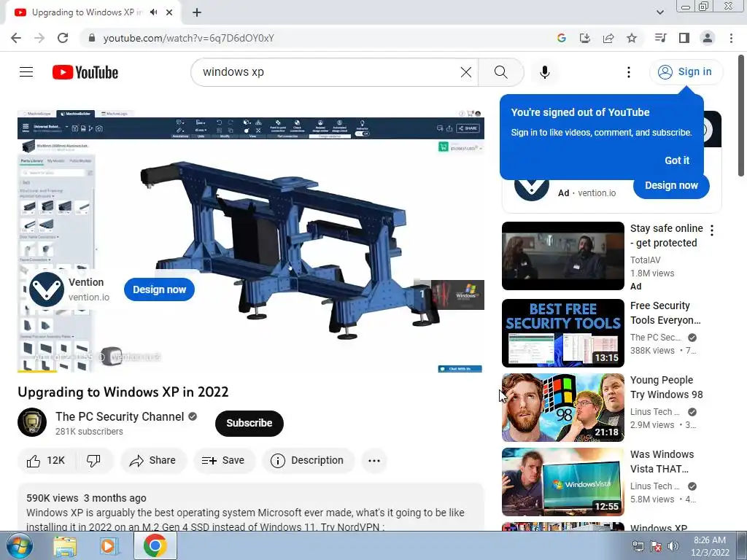
Task: Open the Vention logo on the video ad
Action: [x=46, y=289]
